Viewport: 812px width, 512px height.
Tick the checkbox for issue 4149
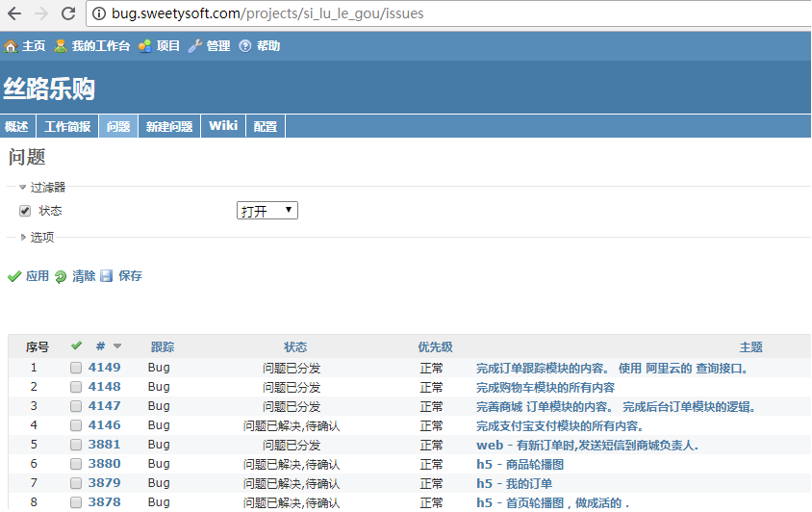click(76, 368)
